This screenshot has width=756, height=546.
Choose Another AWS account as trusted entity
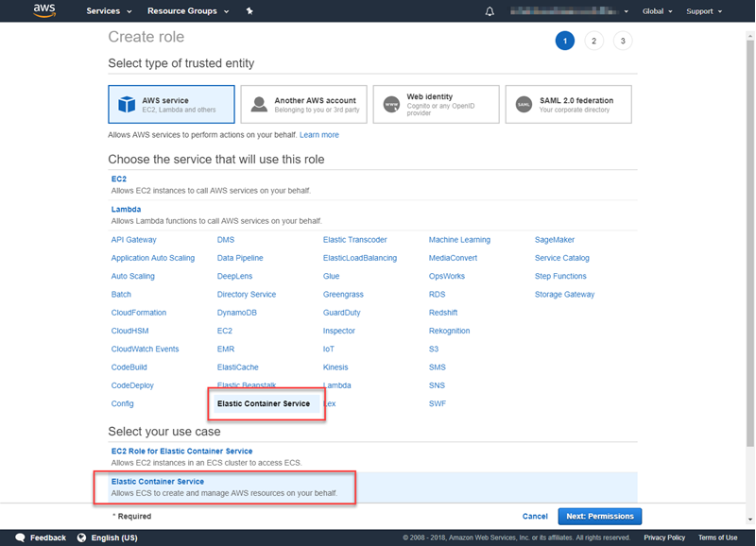[x=304, y=104]
